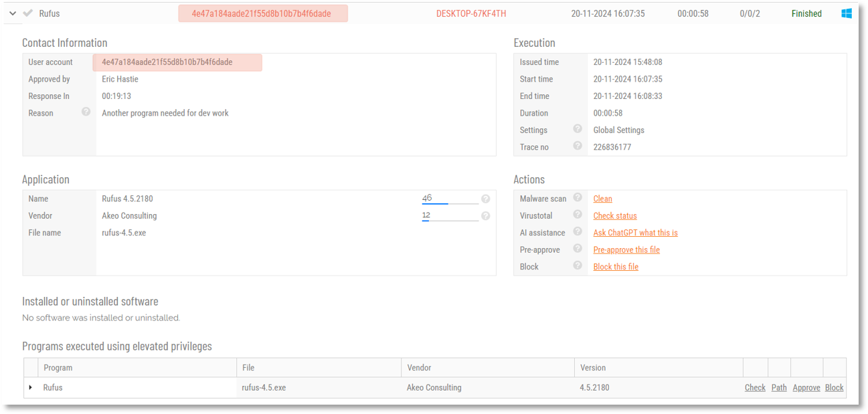Click help icon next to Reason
The height and width of the screenshot is (414, 868).
(x=86, y=112)
